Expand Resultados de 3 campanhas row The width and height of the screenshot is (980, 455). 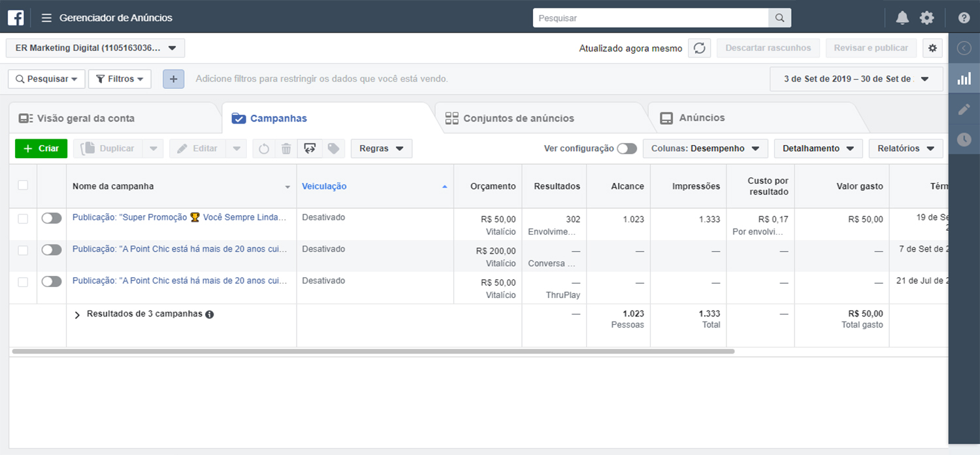click(77, 314)
